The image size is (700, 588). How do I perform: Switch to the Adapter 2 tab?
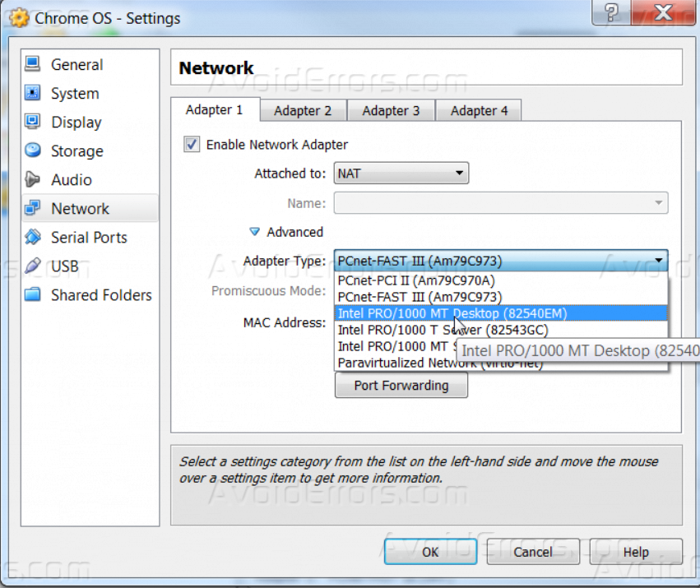pyautogui.click(x=303, y=110)
